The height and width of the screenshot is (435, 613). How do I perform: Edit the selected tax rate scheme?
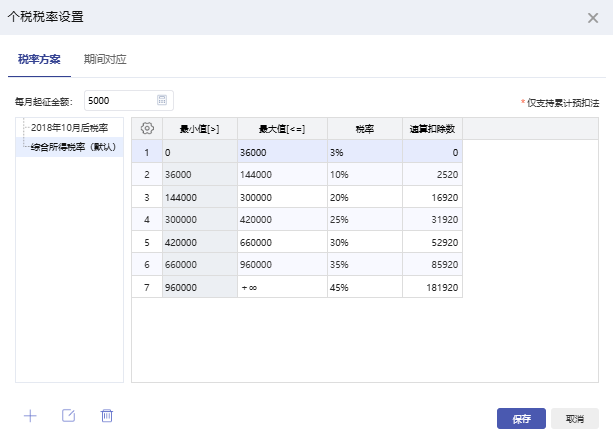tap(69, 416)
